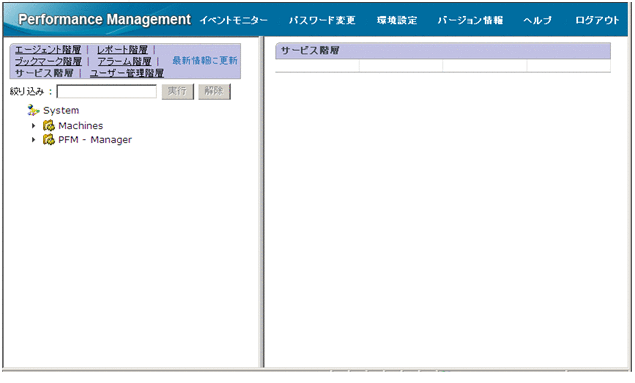The image size is (635, 383).
Task: Open ヘルプ in the header menu
Action: [537, 20]
